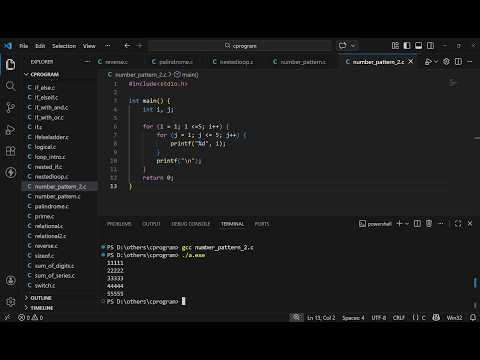Toggle the bottom panel visibility
The image size is (480, 360).
(419, 46)
